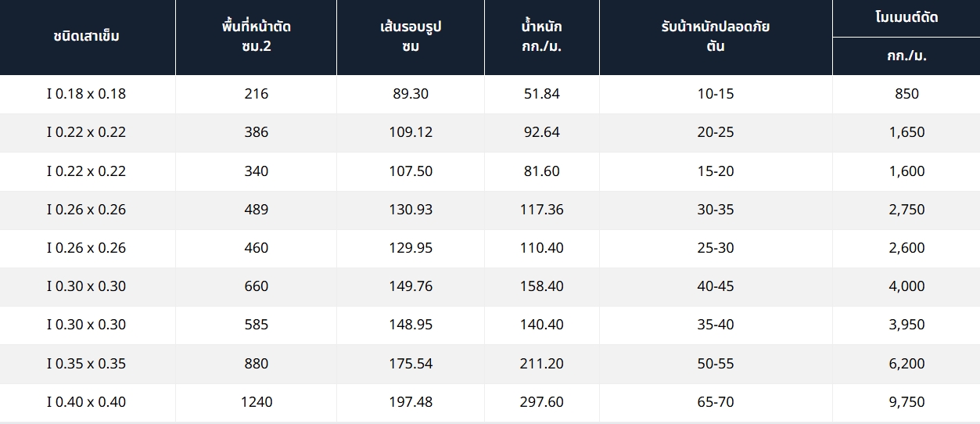Viewport: 980px width, 424px height.
Task: Click the โมเมนต์ดัด header cell
Action: pos(906,17)
